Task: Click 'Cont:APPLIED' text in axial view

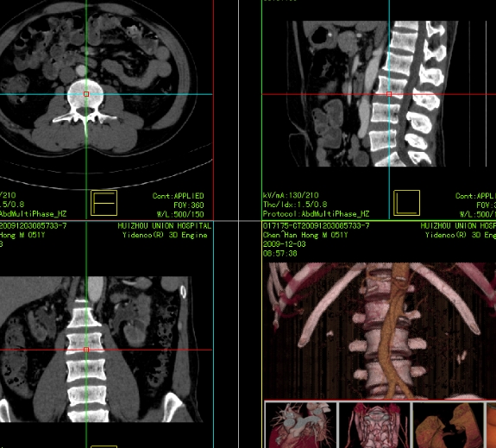Action: pyautogui.click(x=178, y=196)
